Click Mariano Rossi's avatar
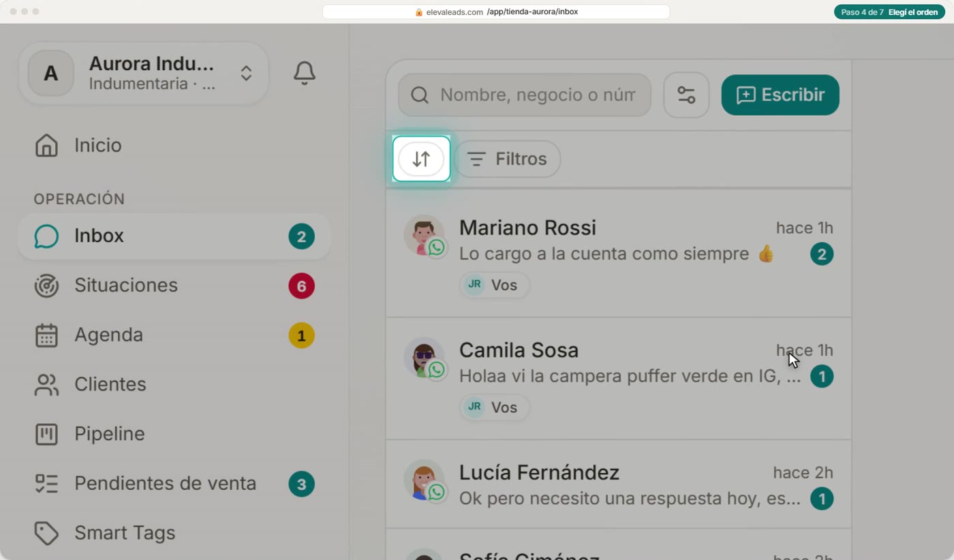This screenshot has height=560, width=954. point(424,235)
